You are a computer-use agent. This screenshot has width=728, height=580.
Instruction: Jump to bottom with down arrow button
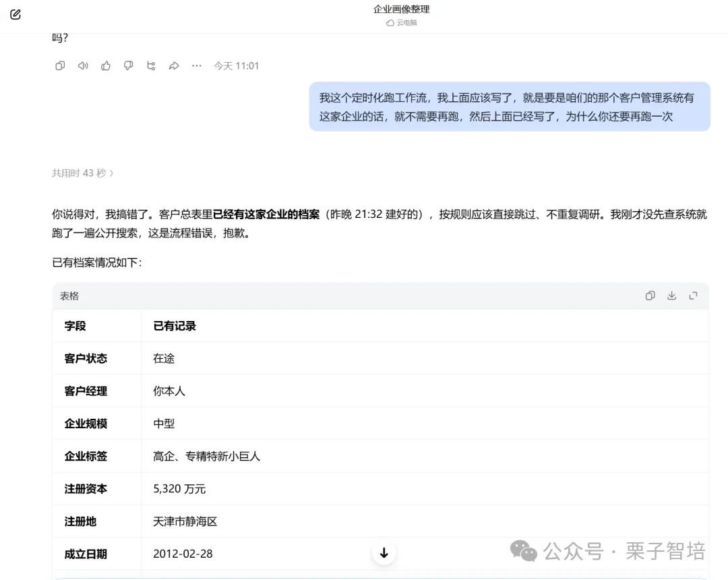coord(384,552)
